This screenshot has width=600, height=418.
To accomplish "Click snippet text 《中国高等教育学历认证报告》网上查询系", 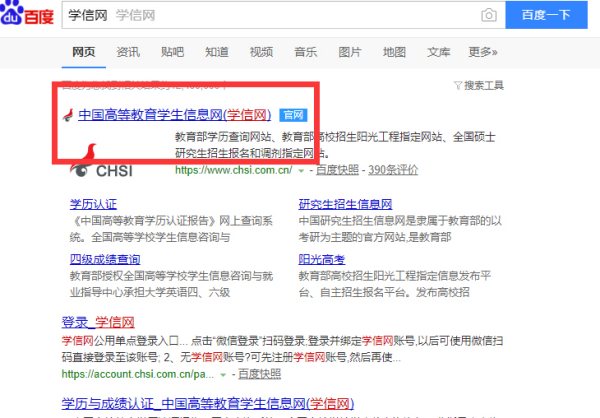I will click(171, 221).
